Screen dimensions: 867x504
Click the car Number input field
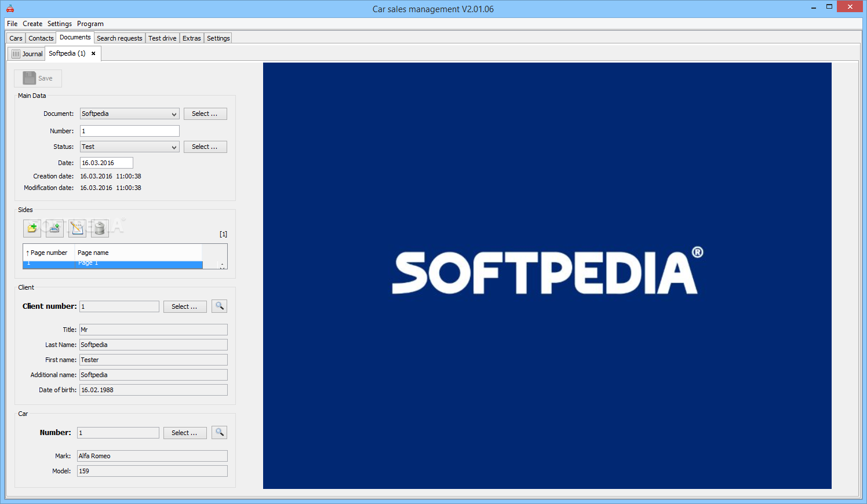click(118, 433)
